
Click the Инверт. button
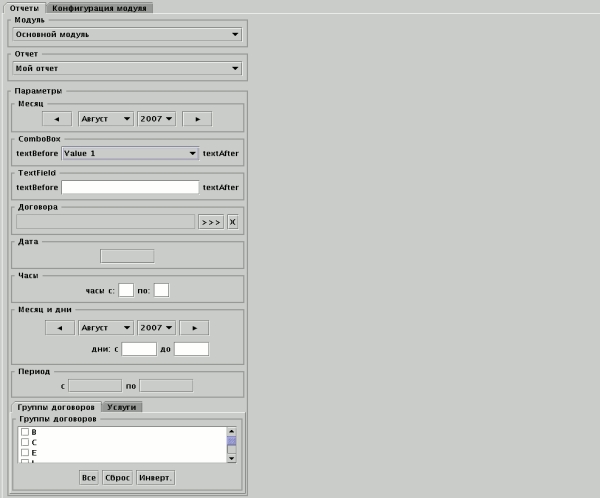[x=155, y=478]
